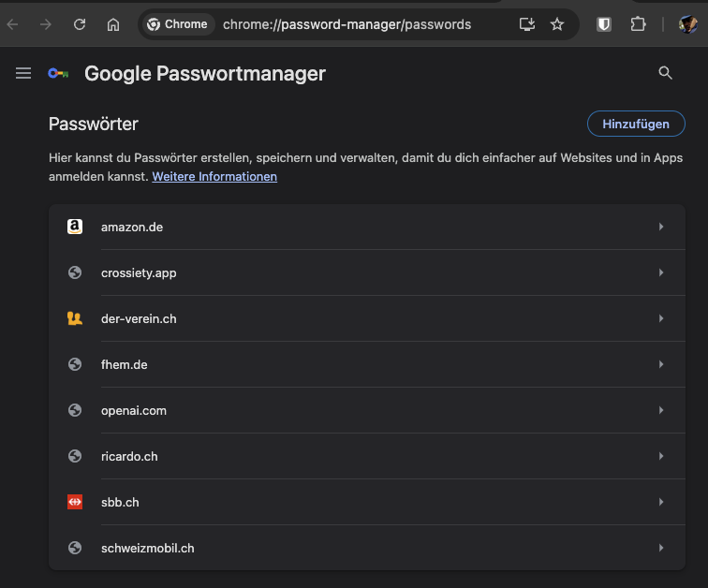Select the sbb.ch password entry

(367, 502)
